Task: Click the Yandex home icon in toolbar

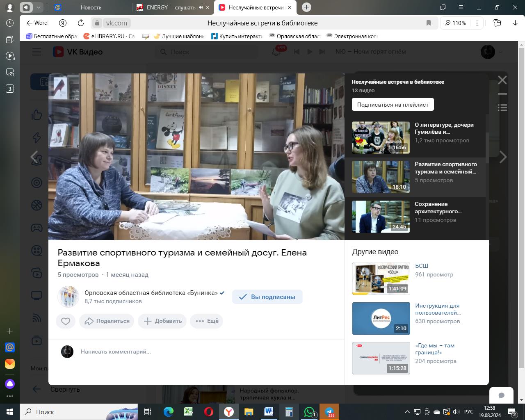Action: click(63, 23)
